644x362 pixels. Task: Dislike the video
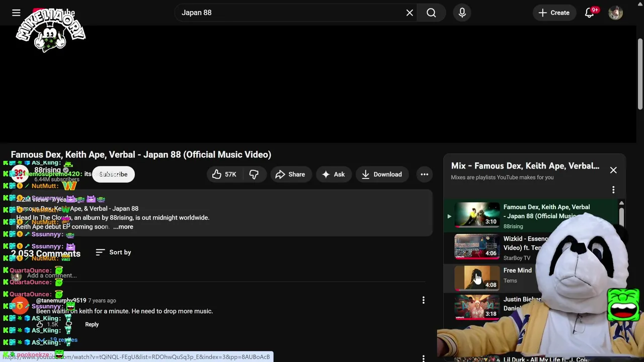point(254,174)
